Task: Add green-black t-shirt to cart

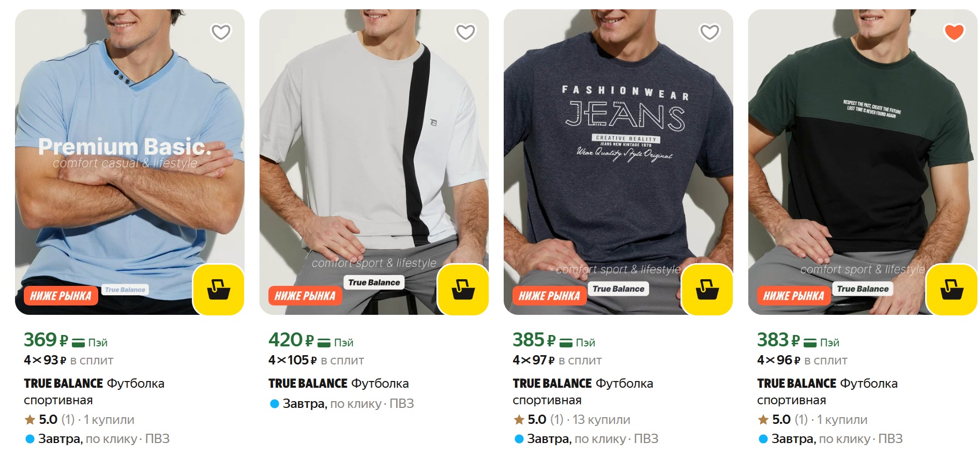Action: pyautogui.click(x=952, y=290)
